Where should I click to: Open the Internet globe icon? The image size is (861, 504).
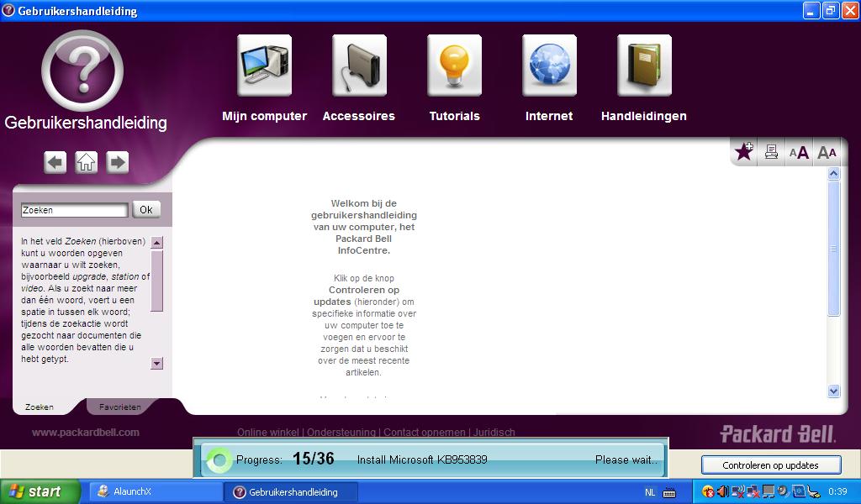coord(549,66)
